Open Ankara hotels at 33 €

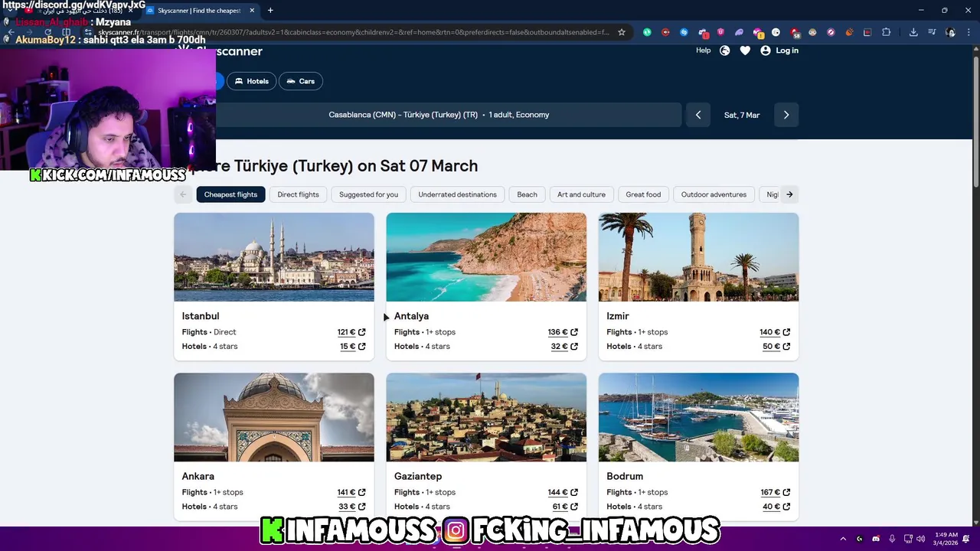pos(352,507)
